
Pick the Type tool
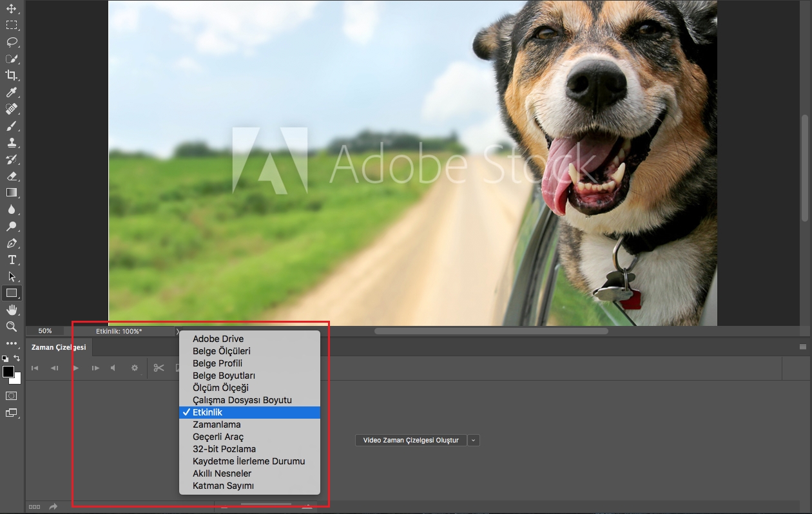[12, 260]
